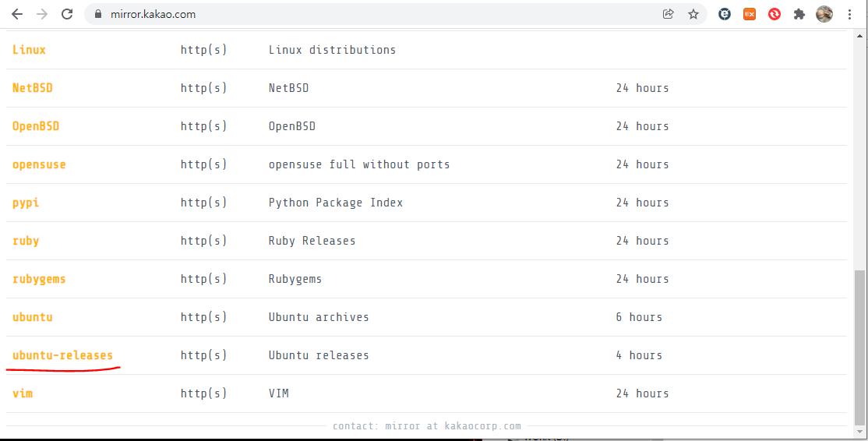Open the dark circular extension icon
This screenshot has width=868, height=441.
724,14
